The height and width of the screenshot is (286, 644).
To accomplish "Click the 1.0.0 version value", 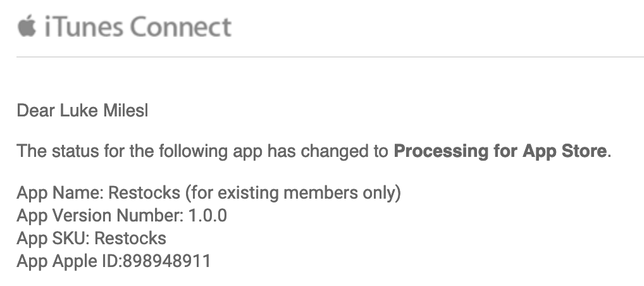I will click(207, 215).
